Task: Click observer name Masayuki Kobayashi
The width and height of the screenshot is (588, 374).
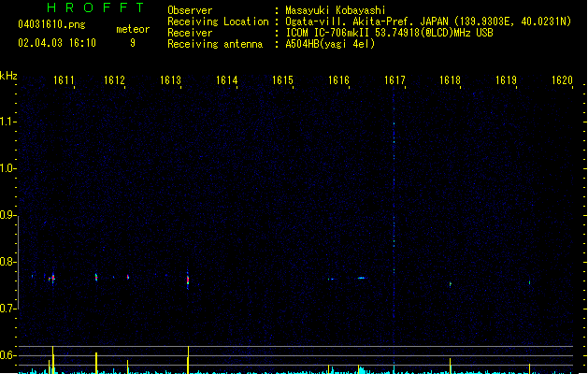Action: click(336, 10)
